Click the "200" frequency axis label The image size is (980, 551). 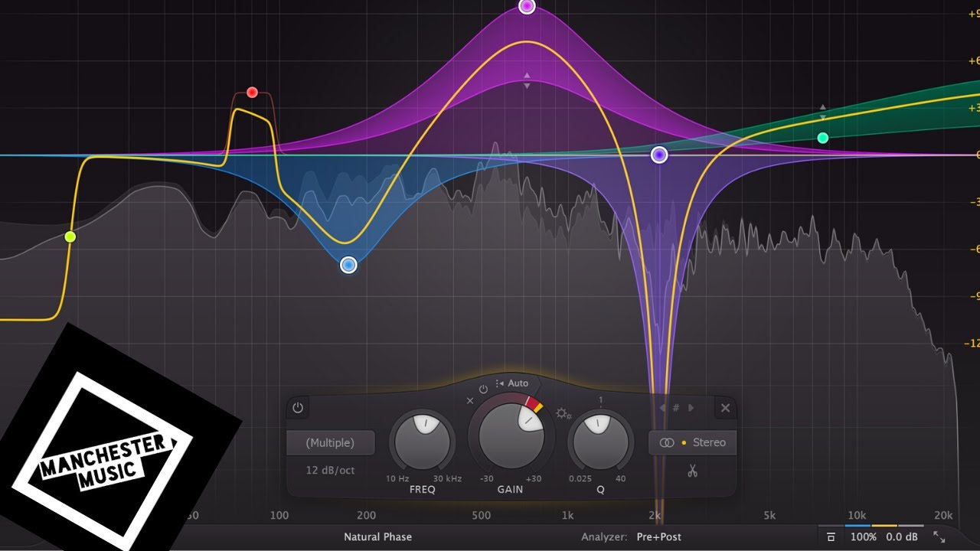[x=366, y=515]
